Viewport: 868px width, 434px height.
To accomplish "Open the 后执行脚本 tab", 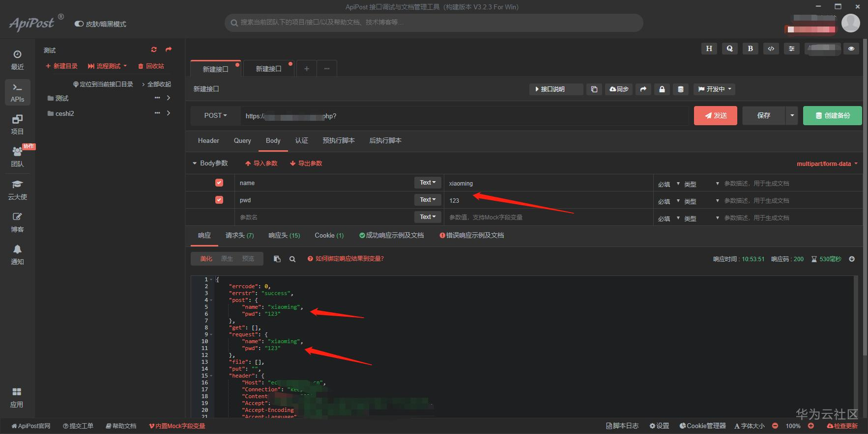I will pyautogui.click(x=385, y=140).
